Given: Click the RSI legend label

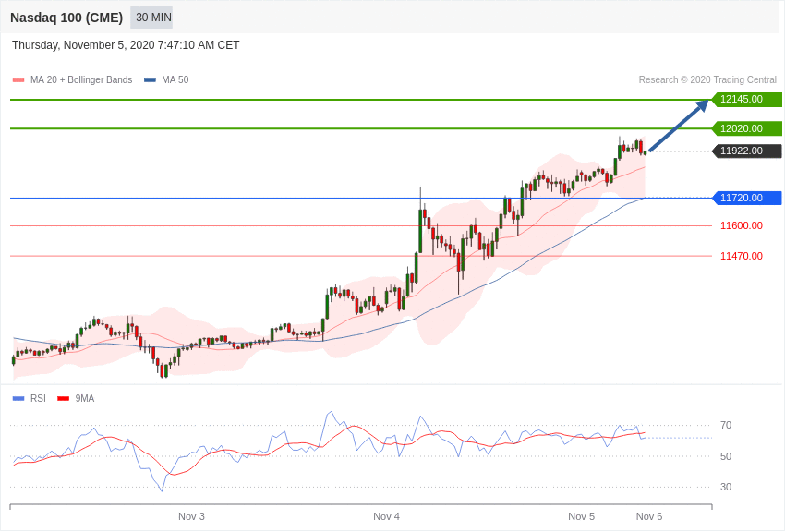Looking at the screenshot, I should (38, 398).
